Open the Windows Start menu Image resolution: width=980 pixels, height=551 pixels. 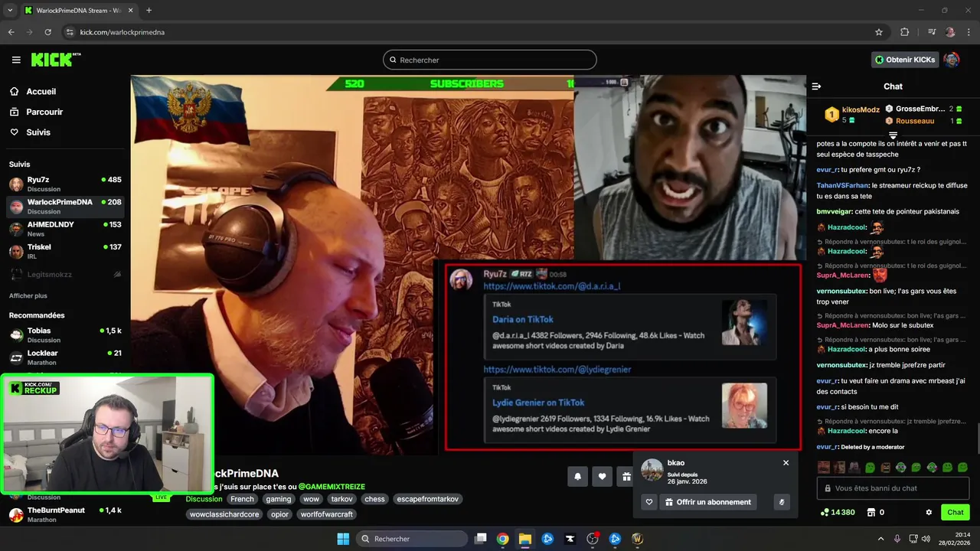(343, 539)
